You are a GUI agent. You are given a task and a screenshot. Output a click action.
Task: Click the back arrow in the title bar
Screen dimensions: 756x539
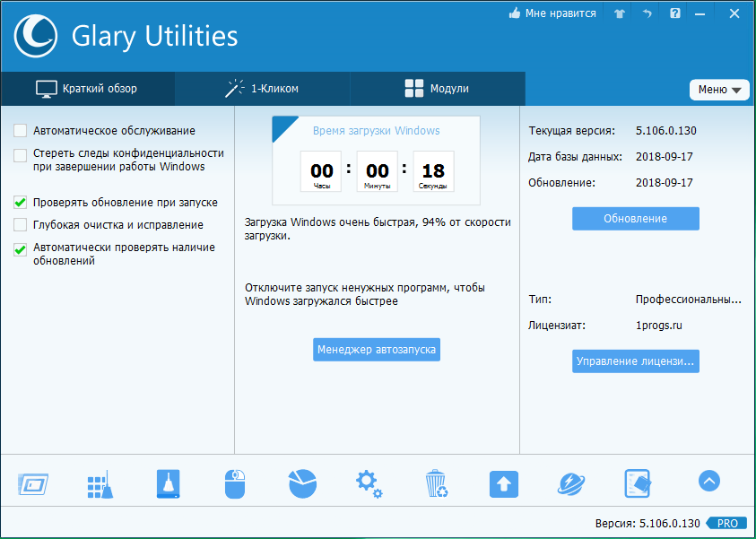pyautogui.click(x=647, y=13)
